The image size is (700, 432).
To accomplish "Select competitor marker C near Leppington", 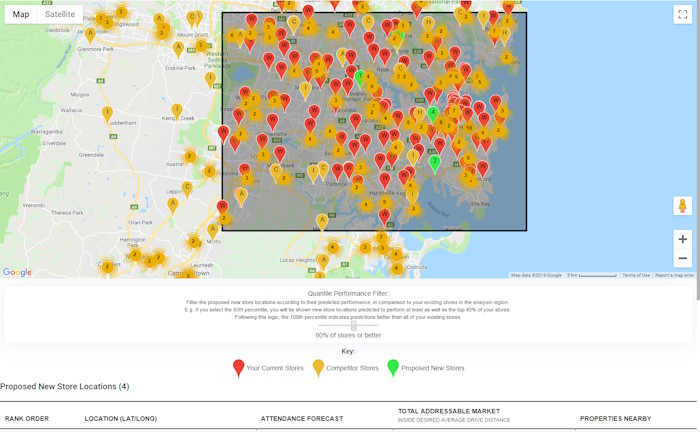I will point(186,186).
